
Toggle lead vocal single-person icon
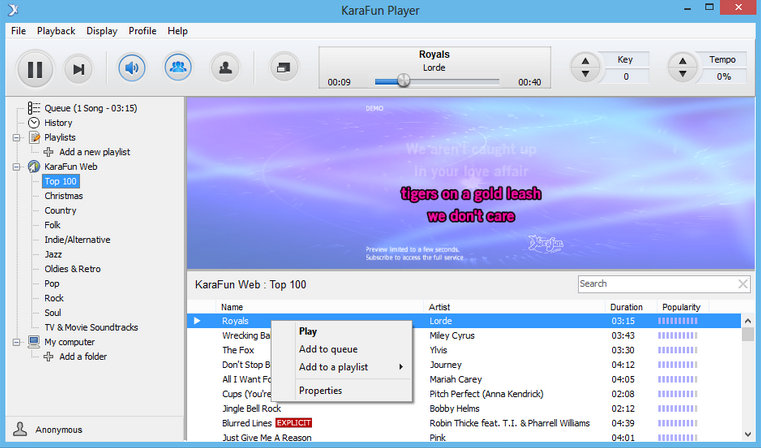(225, 67)
